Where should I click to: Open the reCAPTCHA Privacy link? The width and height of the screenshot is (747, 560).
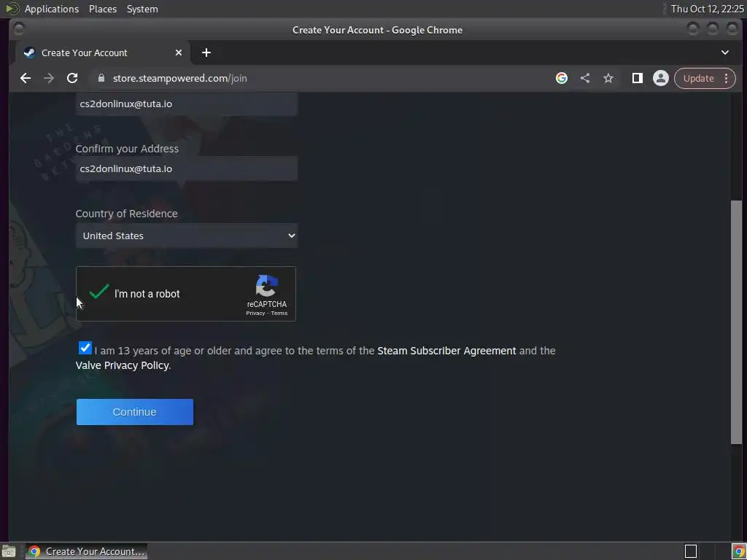point(255,313)
